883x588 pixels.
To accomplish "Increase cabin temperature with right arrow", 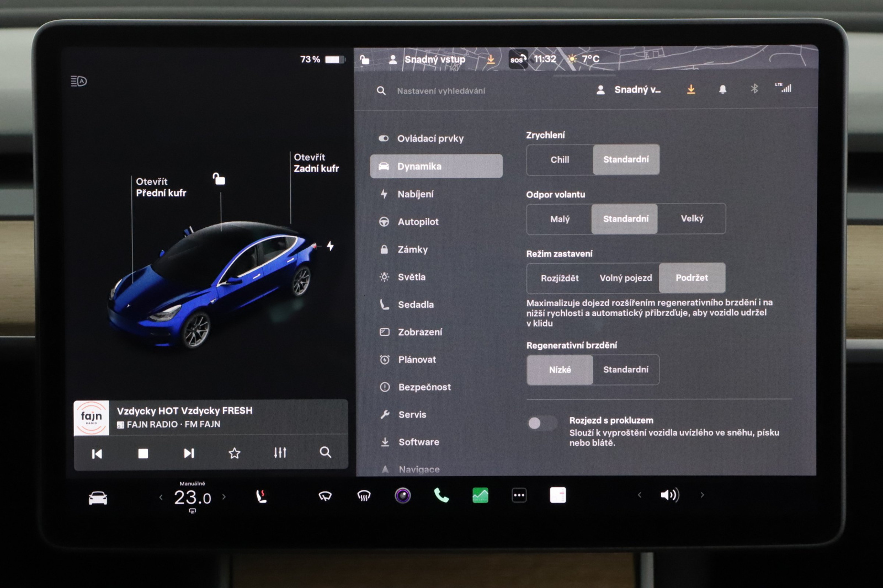I will tap(224, 497).
